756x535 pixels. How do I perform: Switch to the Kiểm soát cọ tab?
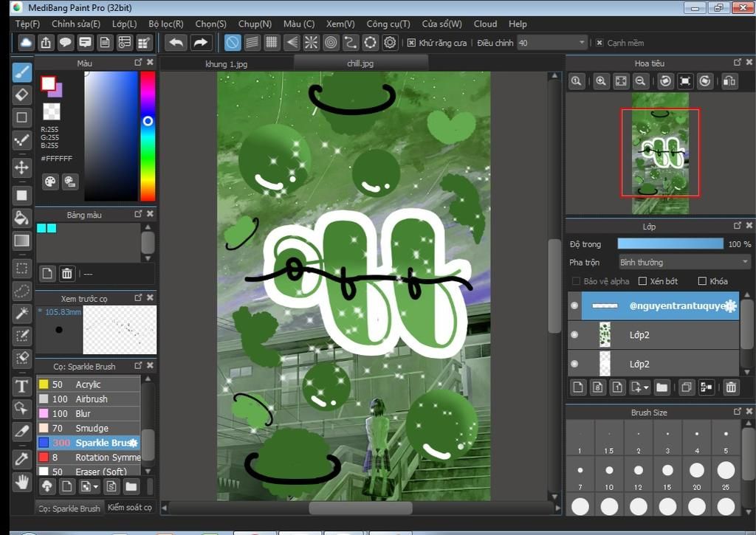coord(130,508)
